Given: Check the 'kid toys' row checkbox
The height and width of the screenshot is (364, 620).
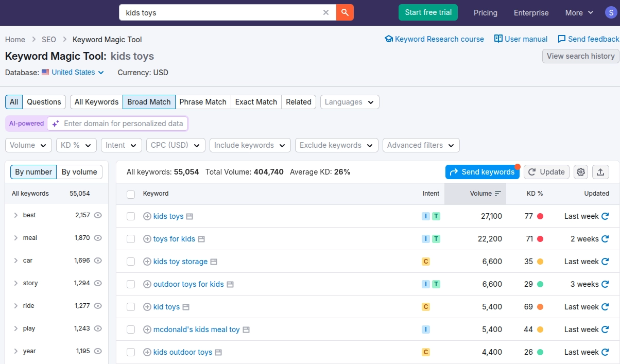Looking at the screenshot, I should (131, 307).
